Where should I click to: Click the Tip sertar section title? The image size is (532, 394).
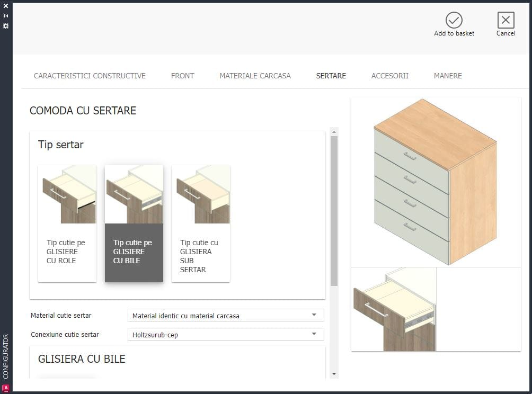(61, 145)
